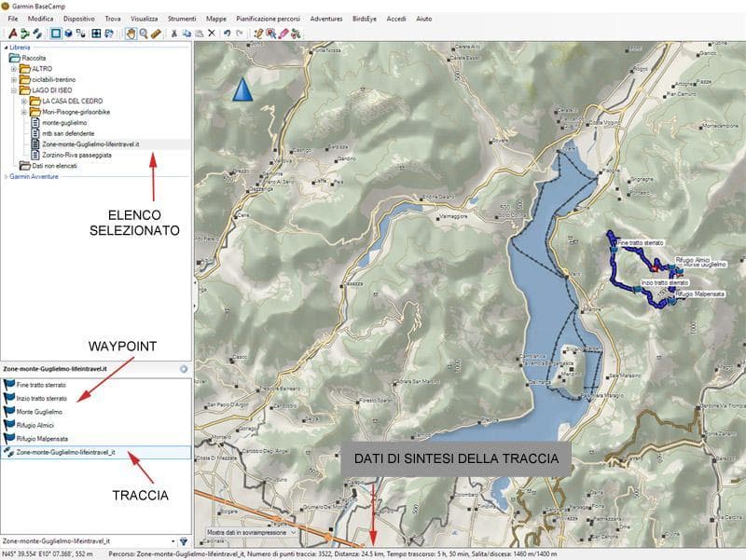Click the Cut scissors icon
Image resolution: width=746 pixels, height=560 pixels.
click(x=174, y=34)
